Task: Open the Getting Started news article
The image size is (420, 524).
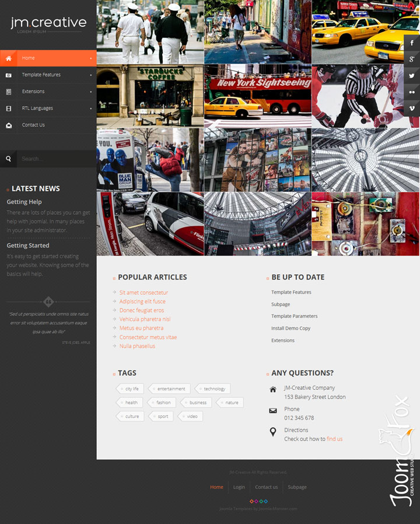Action: coord(28,245)
